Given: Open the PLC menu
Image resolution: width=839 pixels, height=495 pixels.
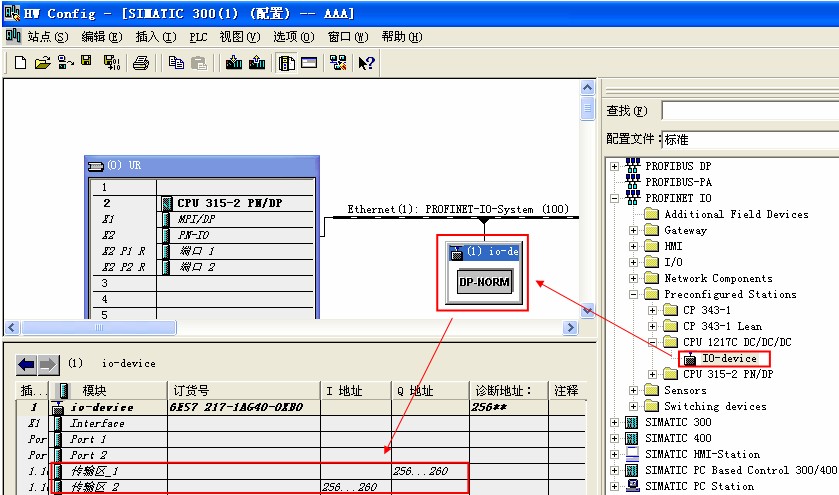Looking at the screenshot, I should pyautogui.click(x=198, y=37).
